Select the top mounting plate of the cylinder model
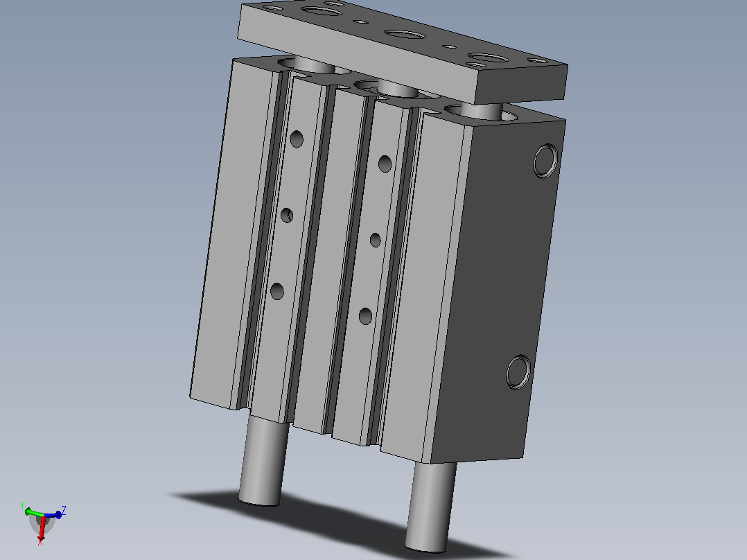 pos(403,51)
